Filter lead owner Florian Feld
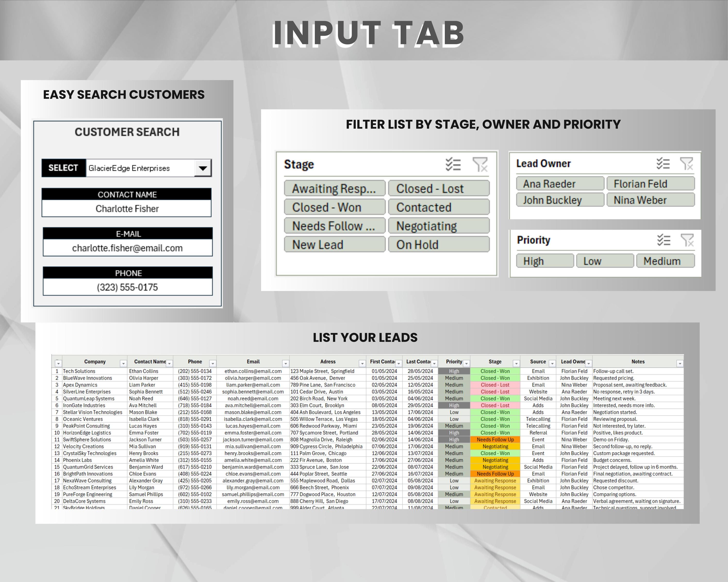 pos(651,184)
